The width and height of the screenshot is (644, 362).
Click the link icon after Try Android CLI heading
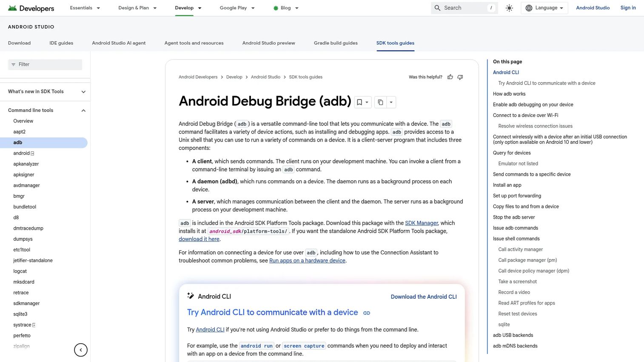(x=367, y=313)
